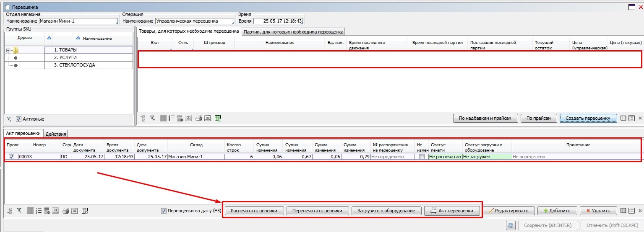Open the Операция Наименование field
This screenshot has width=644, height=232.
coord(195,21)
